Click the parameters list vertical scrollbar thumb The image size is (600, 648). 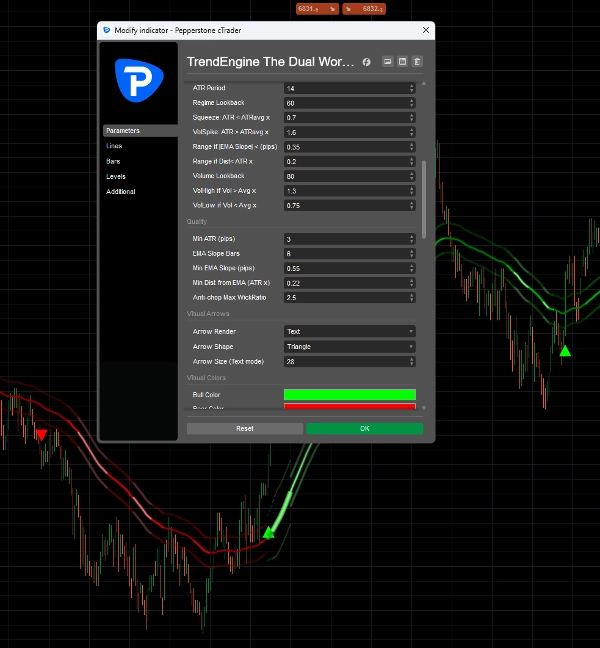point(424,200)
